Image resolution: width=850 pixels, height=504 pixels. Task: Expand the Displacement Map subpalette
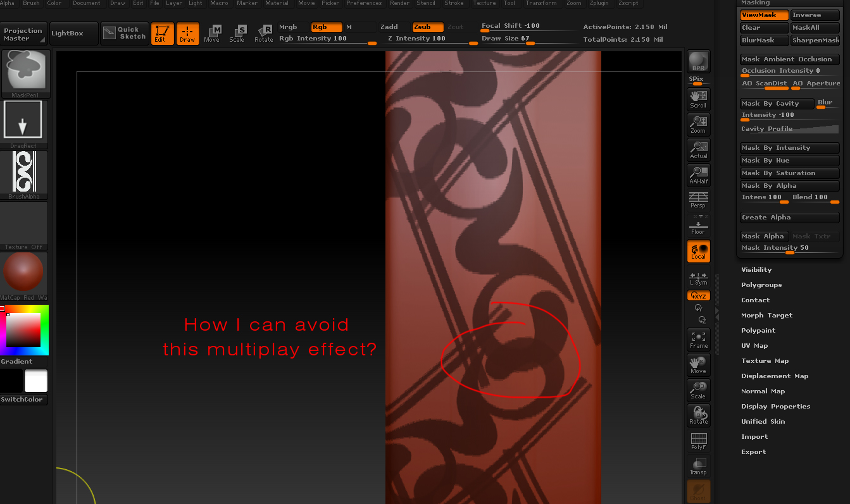point(775,376)
